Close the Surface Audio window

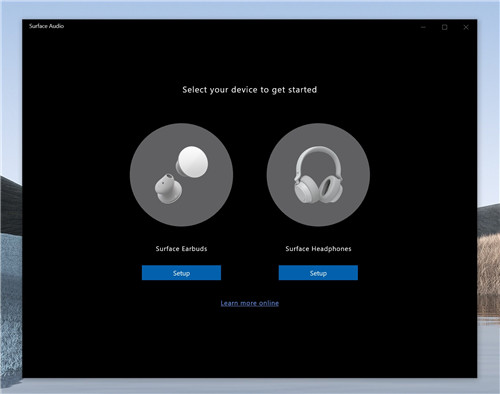click(x=466, y=27)
